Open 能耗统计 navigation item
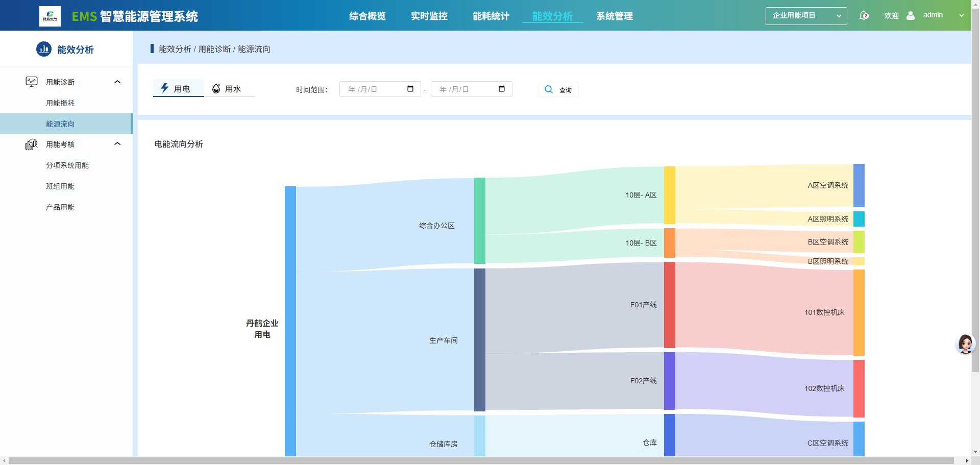 point(491,16)
